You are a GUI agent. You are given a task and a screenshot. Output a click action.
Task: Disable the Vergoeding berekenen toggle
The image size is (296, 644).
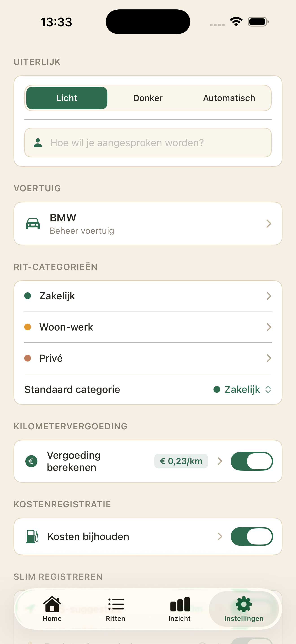252,461
